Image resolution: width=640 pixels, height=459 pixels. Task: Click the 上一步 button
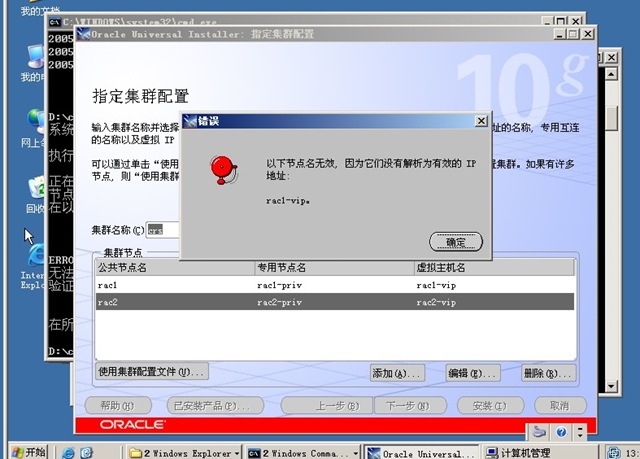click(327, 406)
